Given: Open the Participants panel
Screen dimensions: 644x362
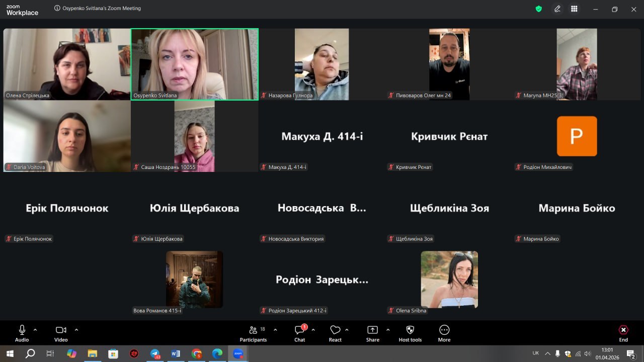Looking at the screenshot, I should pos(253,333).
